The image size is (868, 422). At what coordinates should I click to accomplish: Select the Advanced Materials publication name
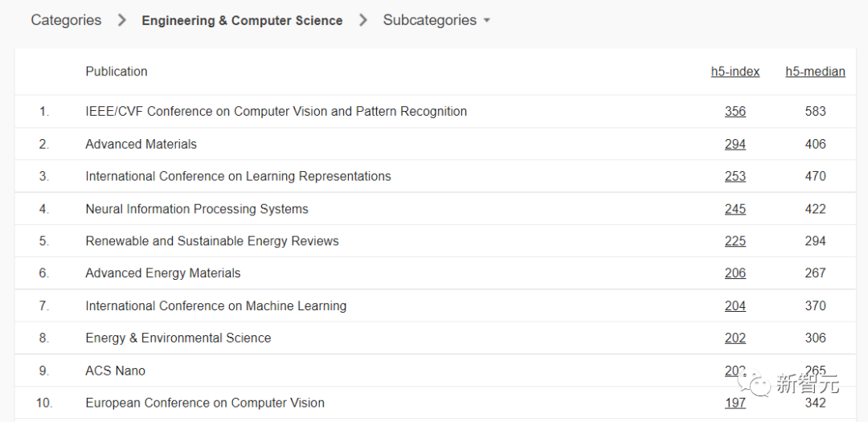click(141, 145)
